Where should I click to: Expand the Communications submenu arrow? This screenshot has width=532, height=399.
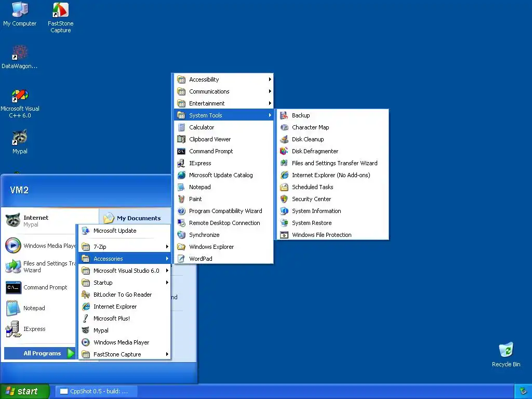[270, 91]
